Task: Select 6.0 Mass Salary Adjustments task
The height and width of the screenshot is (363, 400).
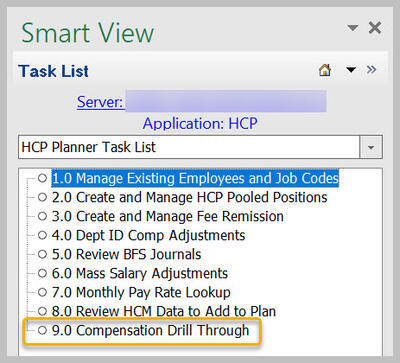Action: 140,273
